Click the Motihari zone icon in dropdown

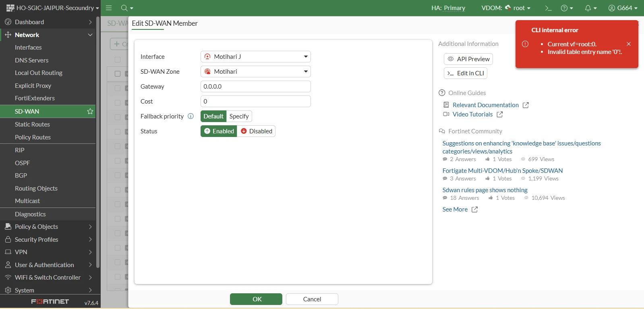tap(207, 72)
